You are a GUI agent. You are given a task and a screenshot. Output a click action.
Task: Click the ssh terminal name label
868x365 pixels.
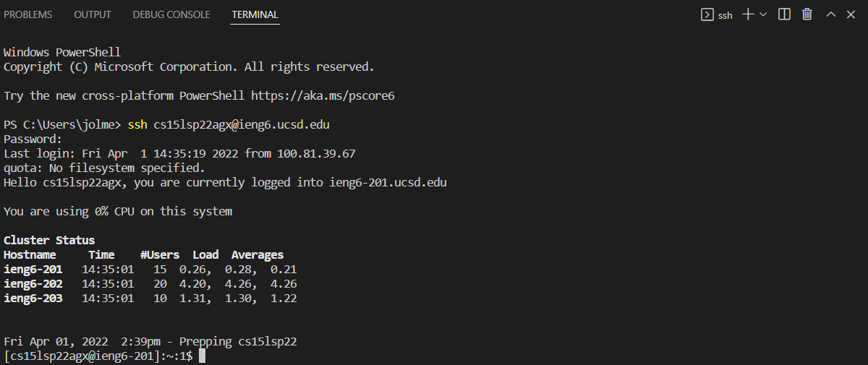(x=725, y=15)
